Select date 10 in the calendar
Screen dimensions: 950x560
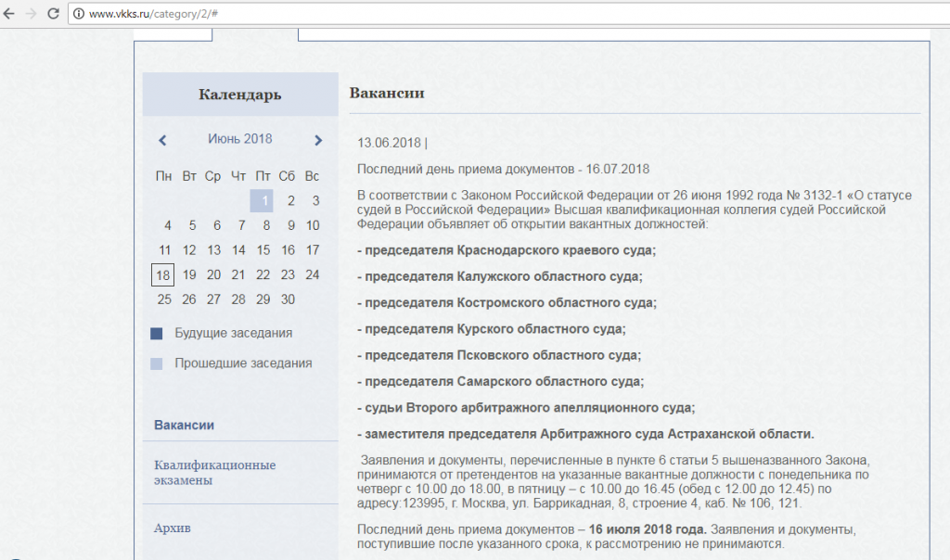pos(313,225)
